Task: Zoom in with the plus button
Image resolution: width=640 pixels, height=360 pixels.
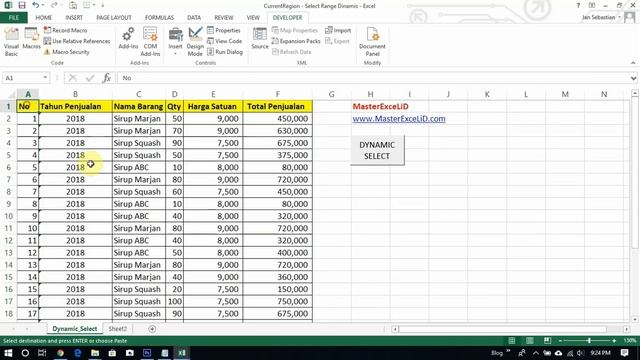Action: point(614,340)
